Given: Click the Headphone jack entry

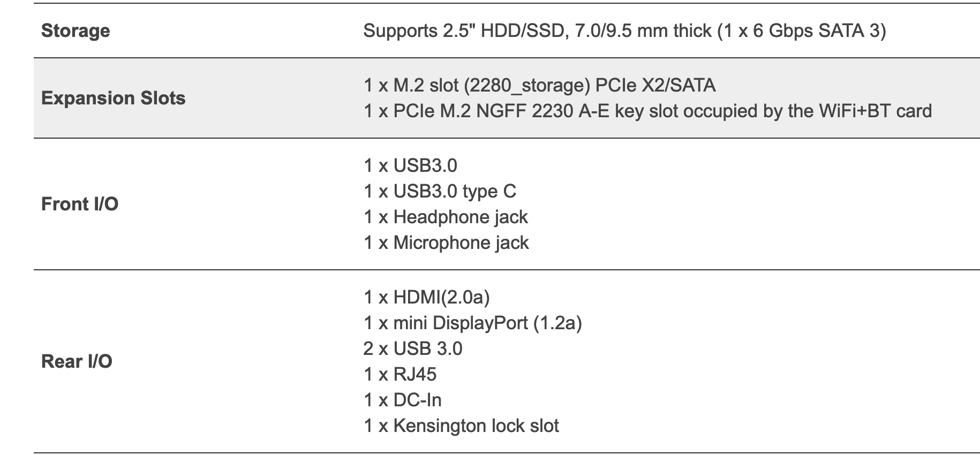Looking at the screenshot, I should (446, 217).
